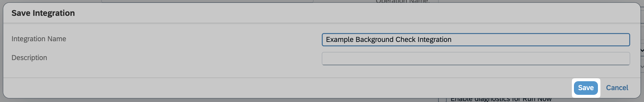Click the Integration Name label
The height and width of the screenshot is (102, 644).
tap(39, 39)
